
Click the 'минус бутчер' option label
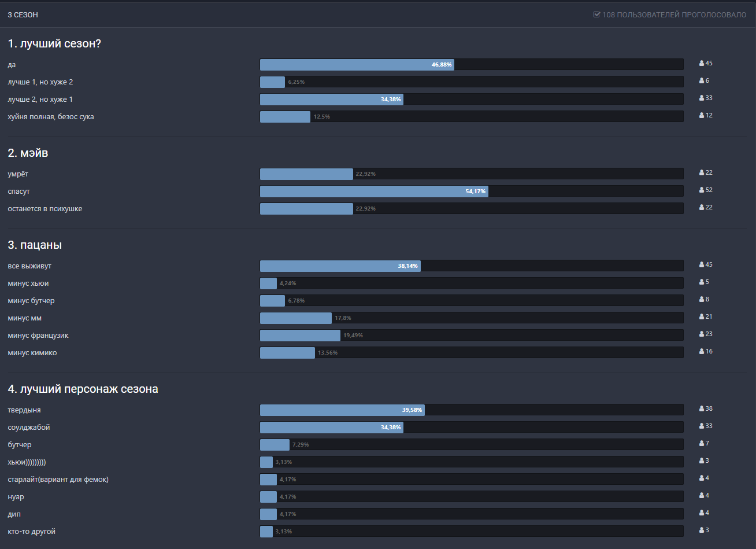[31, 301]
